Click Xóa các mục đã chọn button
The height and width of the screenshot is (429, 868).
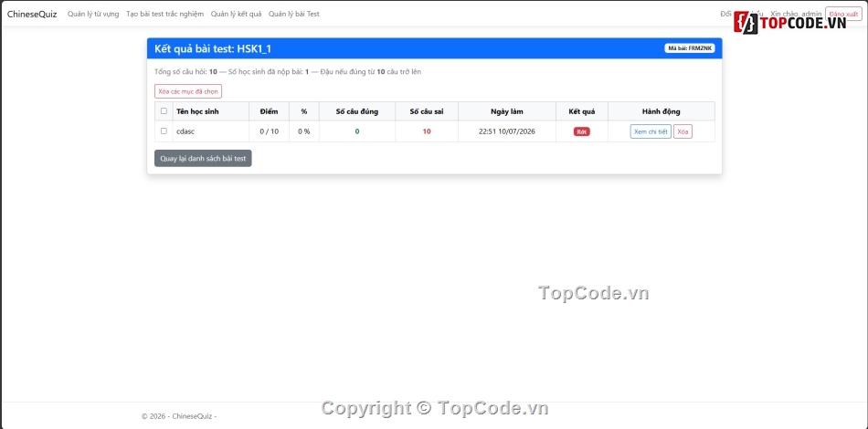pos(188,91)
